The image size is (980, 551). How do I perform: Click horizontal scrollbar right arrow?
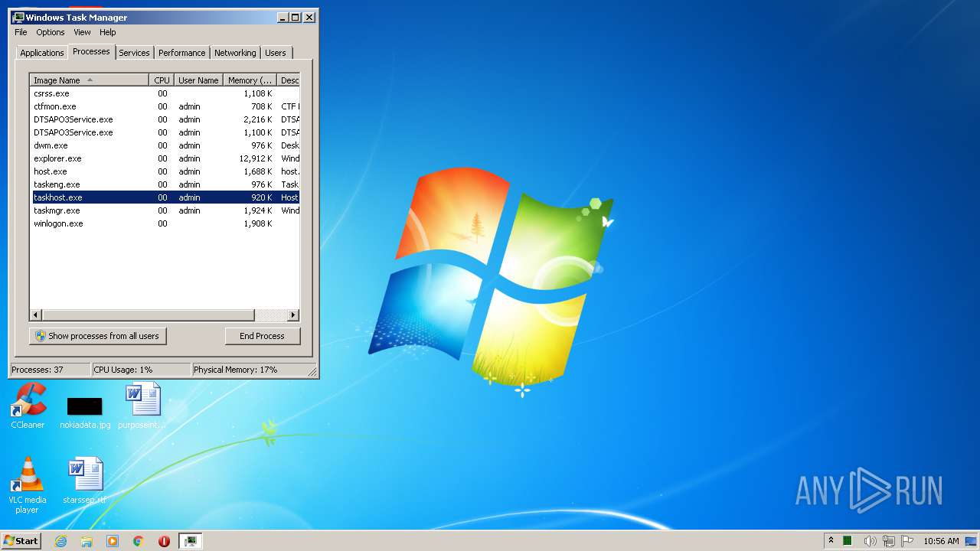pos(293,315)
